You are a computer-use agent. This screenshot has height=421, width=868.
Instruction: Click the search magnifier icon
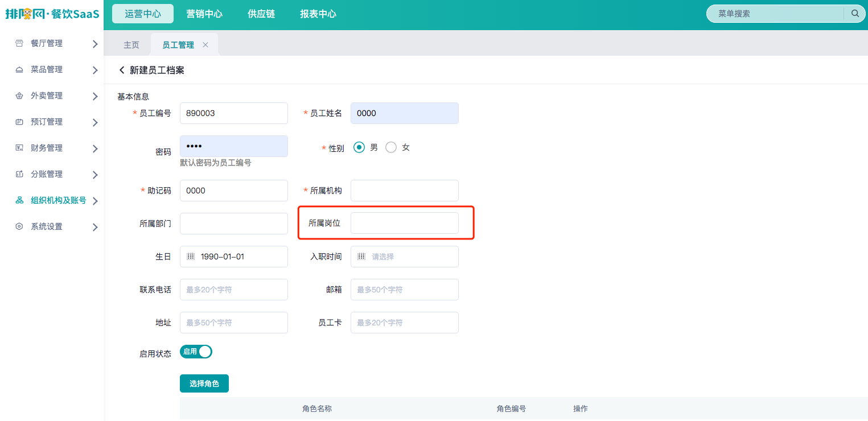pyautogui.click(x=855, y=14)
